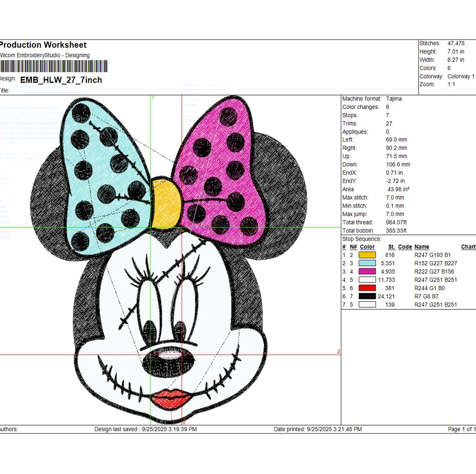Viewport: 476px width, 474px height.
Task: Click the Left value '69.0 mm'
Action: (396, 140)
